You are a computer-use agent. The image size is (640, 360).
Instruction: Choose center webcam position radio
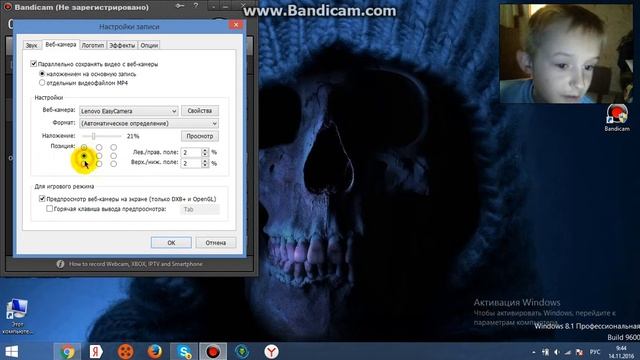(99, 156)
